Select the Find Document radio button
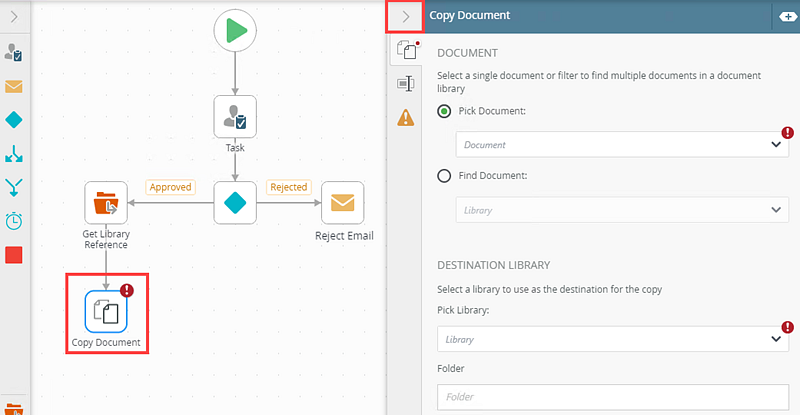 pos(445,176)
